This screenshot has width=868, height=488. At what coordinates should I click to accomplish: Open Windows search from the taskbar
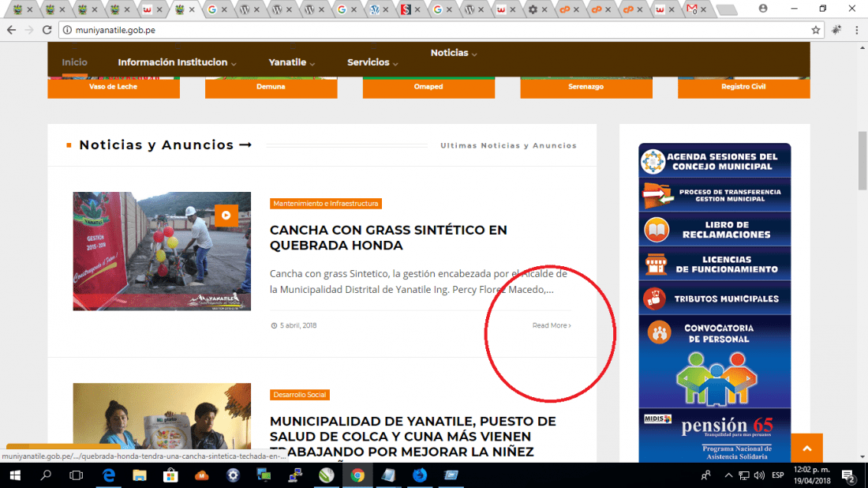46,475
